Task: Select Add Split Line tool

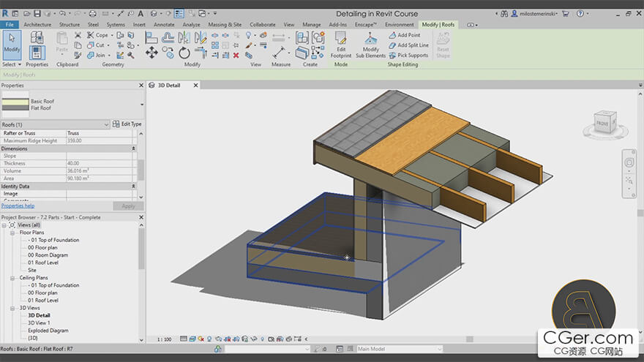Action: (408, 45)
